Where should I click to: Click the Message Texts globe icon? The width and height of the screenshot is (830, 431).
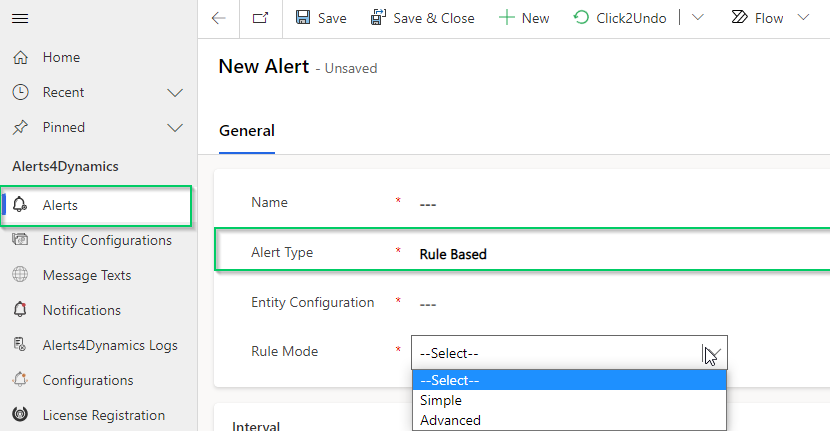coord(20,275)
